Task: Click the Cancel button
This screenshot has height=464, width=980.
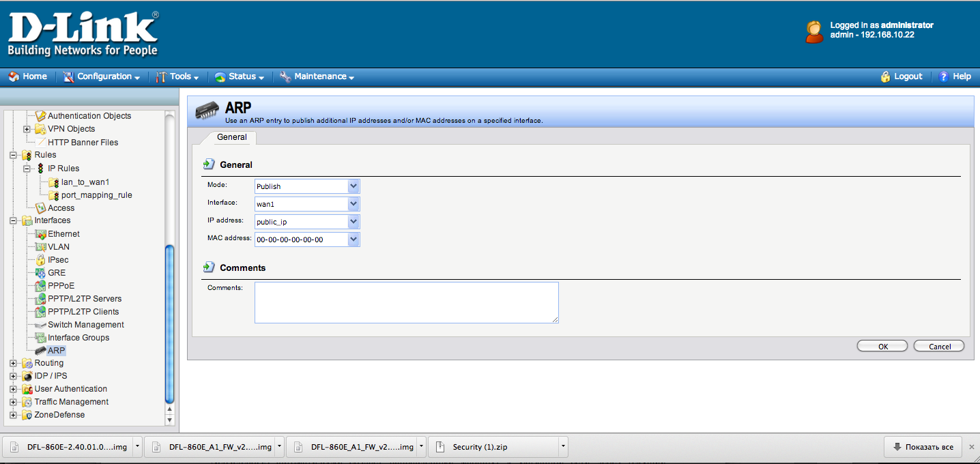Action: (x=939, y=346)
